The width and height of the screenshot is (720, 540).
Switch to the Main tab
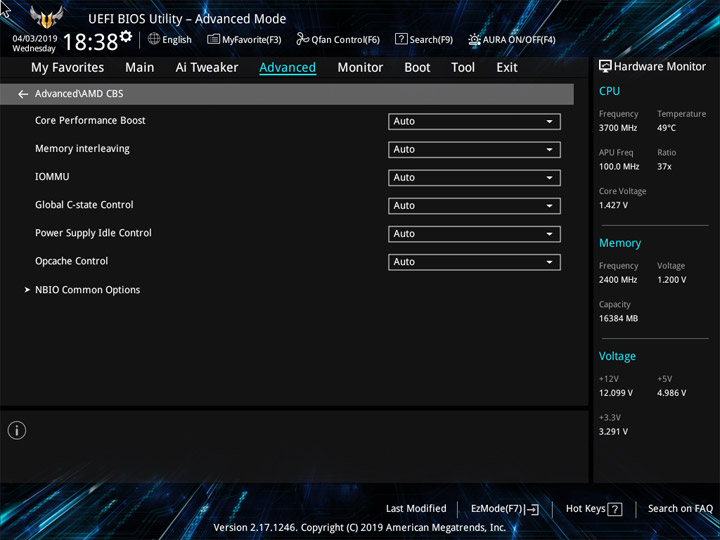[140, 68]
